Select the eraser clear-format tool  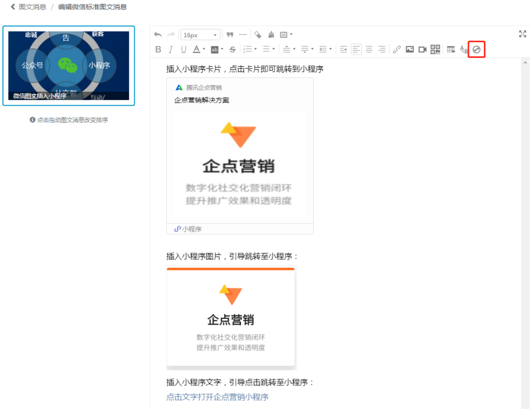pyautogui.click(x=258, y=35)
